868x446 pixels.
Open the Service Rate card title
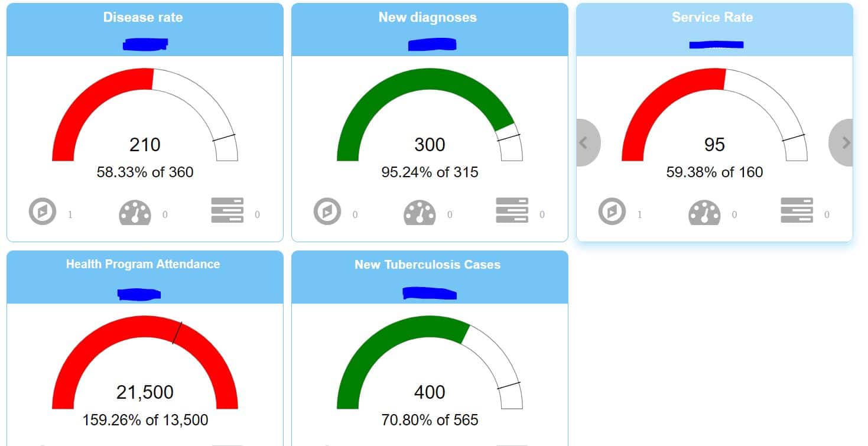[713, 18]
